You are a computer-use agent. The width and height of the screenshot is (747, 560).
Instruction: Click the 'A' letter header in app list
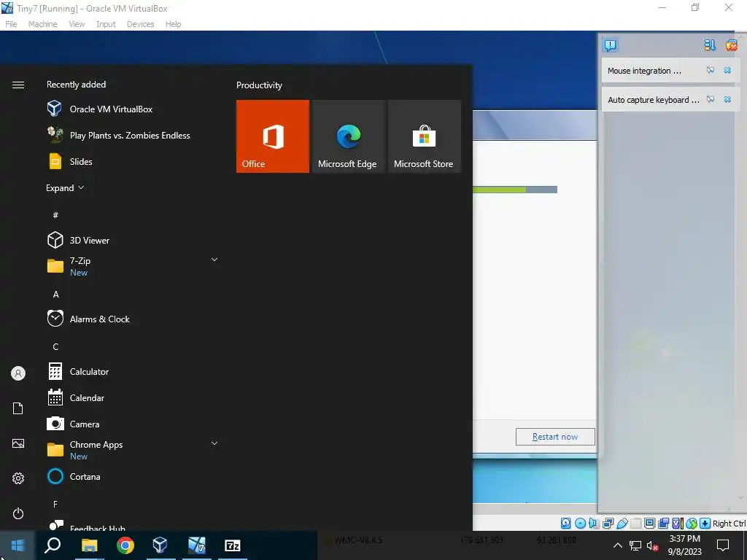(x=55, y=295)
